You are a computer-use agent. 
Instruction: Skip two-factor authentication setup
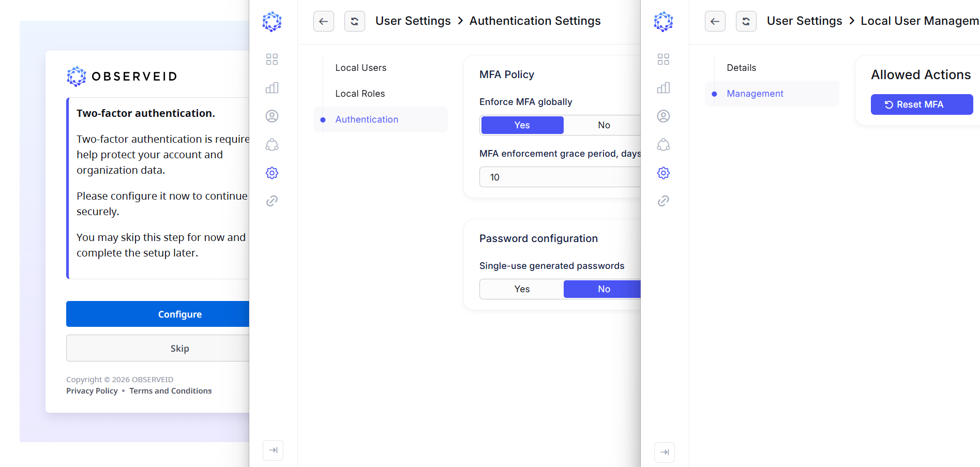(158, 348)
